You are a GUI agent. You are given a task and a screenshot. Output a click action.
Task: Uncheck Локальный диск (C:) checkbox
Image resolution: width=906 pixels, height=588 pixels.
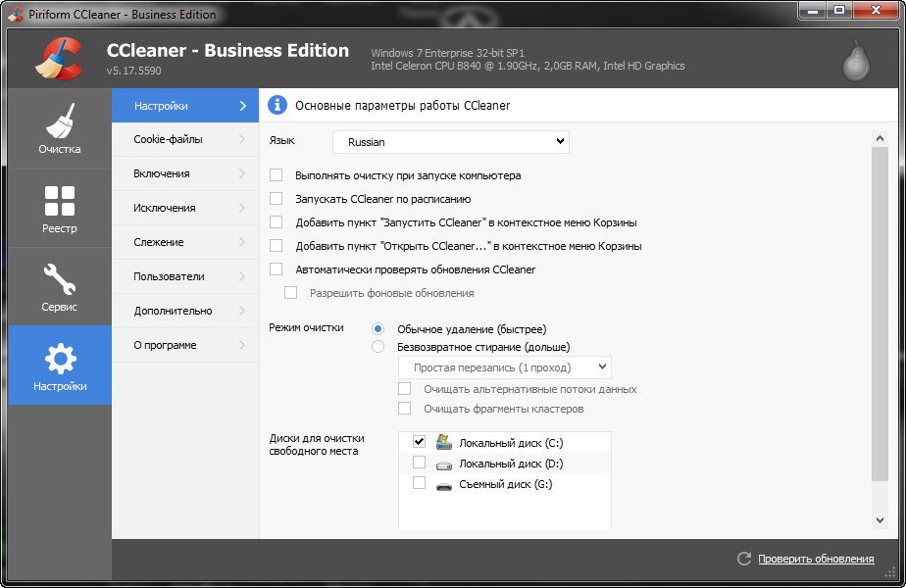419,442
